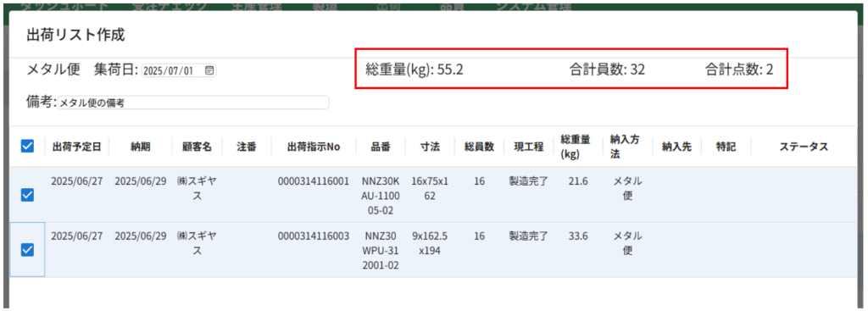This screenshot has width=868, height=311.
Task: Uncheck the row with 出荷指示No 0000314116001
Action: [x=27, y=195]
